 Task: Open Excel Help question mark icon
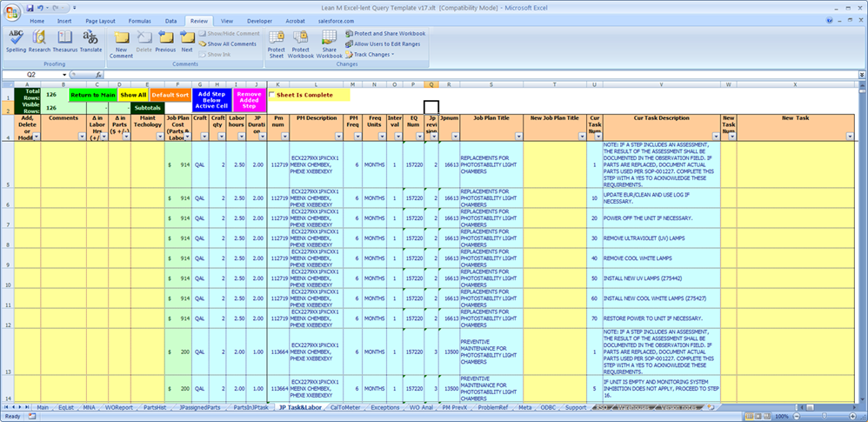[x=829, y=21]
